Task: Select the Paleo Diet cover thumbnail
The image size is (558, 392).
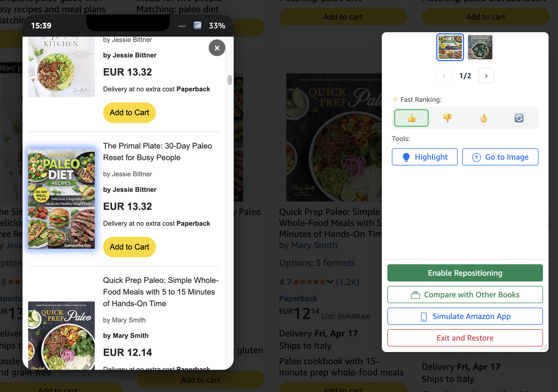Action: click(450, 47)
